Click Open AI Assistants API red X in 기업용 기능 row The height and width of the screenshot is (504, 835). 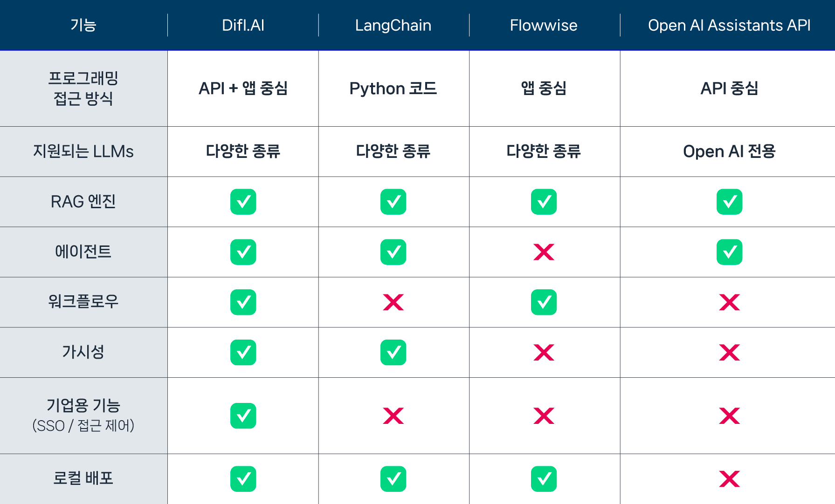pyautogui.click(x=729, y=415)
